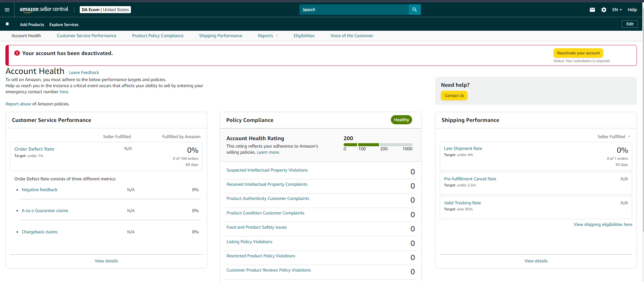Click the red deactivation alert icon
The height and width of the screenshot is (282, 644).
(x=17, y=53)
